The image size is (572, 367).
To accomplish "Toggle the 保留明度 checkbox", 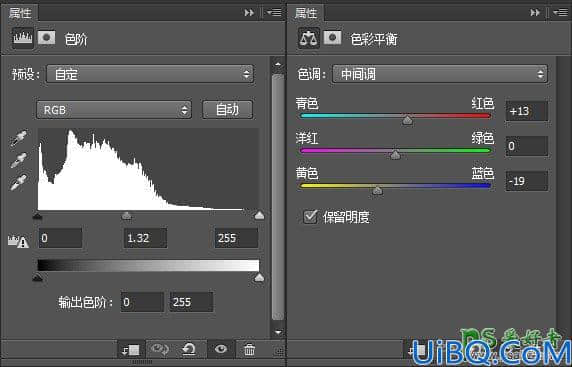I will click(310, 217).
